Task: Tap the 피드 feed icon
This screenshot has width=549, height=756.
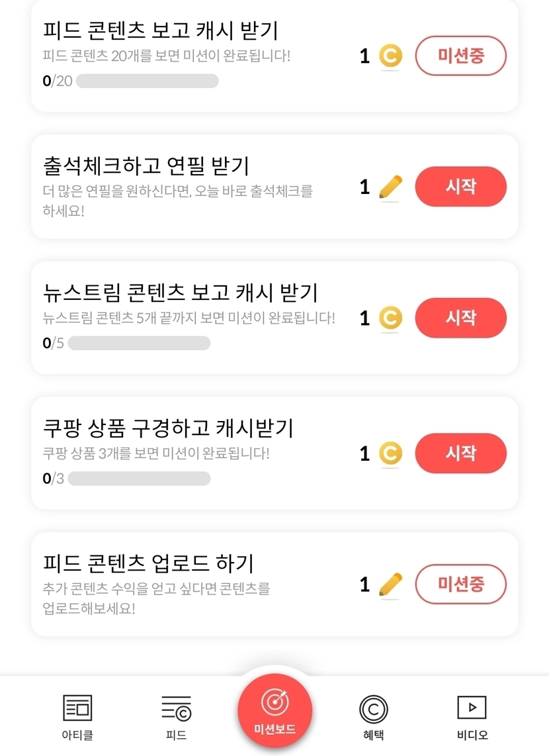Action: coord(176,708)
